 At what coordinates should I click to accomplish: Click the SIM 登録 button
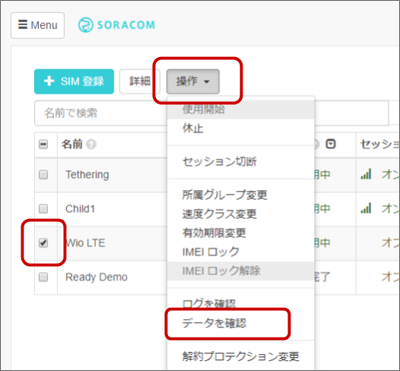(74, 81)
